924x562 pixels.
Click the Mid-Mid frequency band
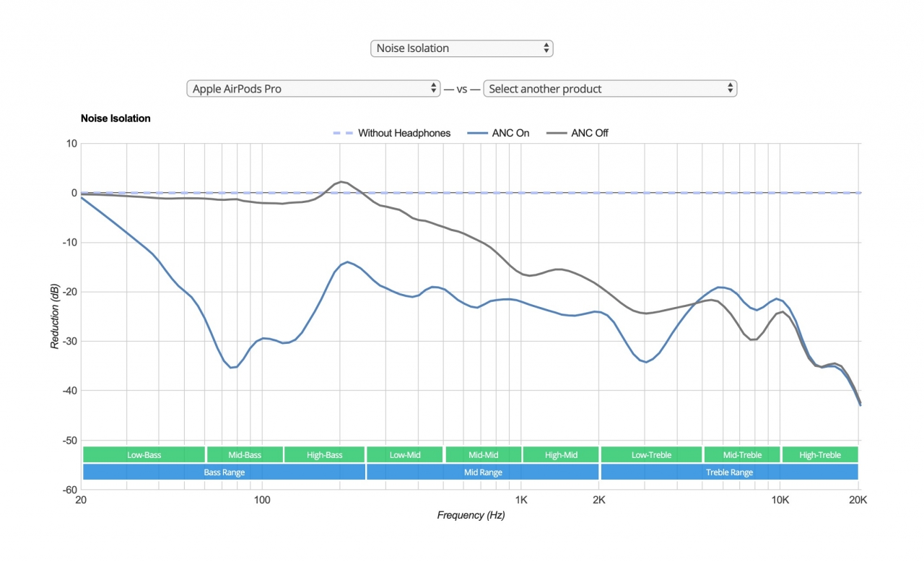pyautogui.click(x=483, y=455)
